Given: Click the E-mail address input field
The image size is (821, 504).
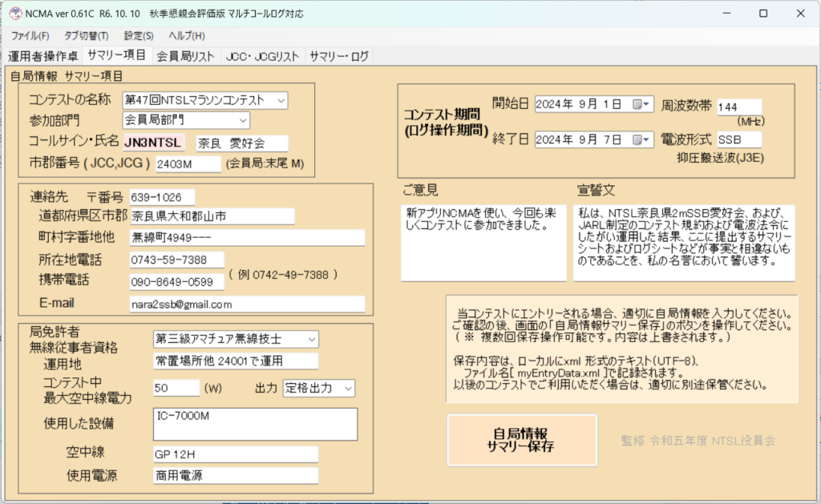Looking at the screenshot, I should tap(246, 304).
